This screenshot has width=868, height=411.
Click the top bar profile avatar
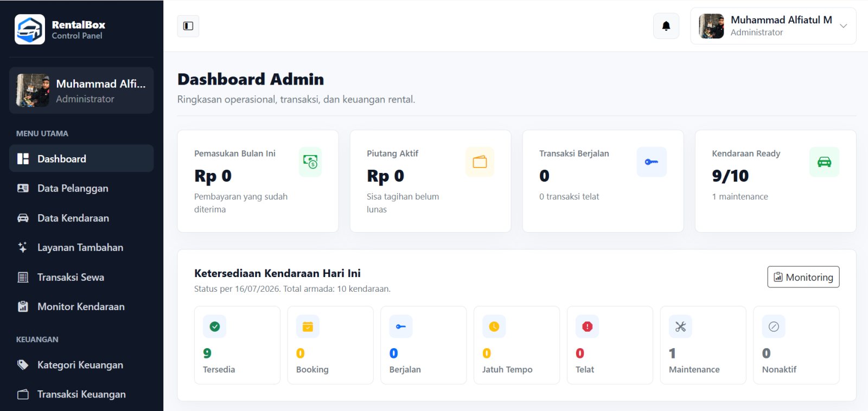click(711, 26)
